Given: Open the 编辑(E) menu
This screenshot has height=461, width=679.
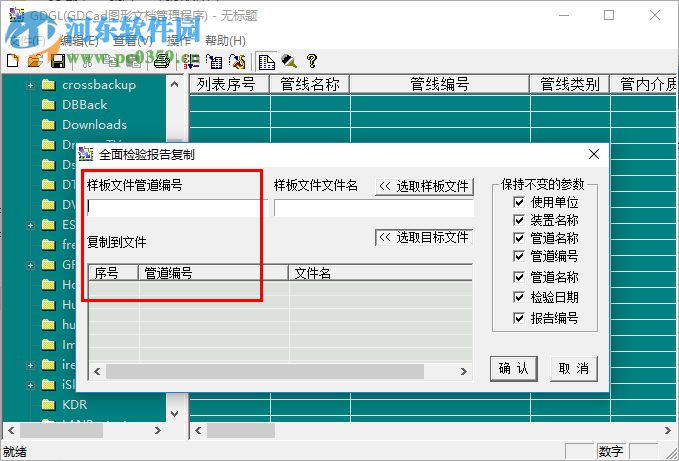Looking at the screenshot, I should click(80, 41).
